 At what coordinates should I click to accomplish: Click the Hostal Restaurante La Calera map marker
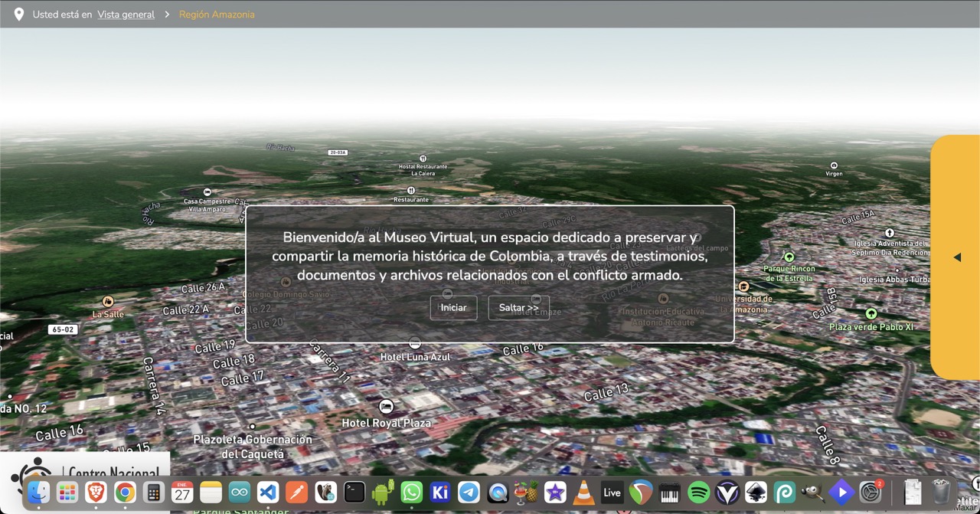point(423,159)
